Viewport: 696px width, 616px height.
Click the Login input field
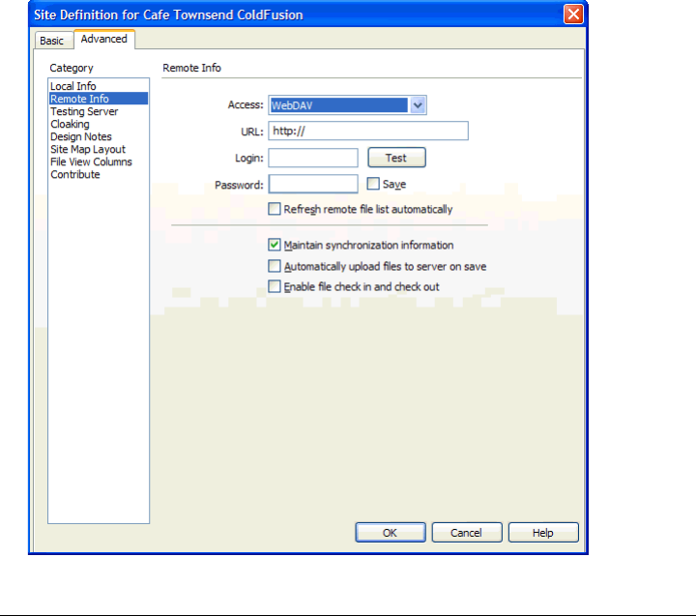pos(313,158)
